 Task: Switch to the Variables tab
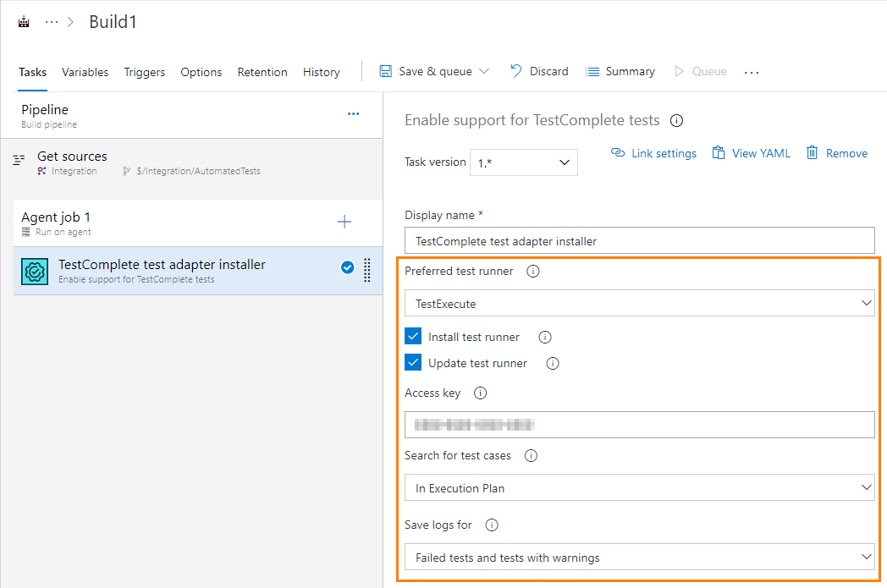pos(85,72)
